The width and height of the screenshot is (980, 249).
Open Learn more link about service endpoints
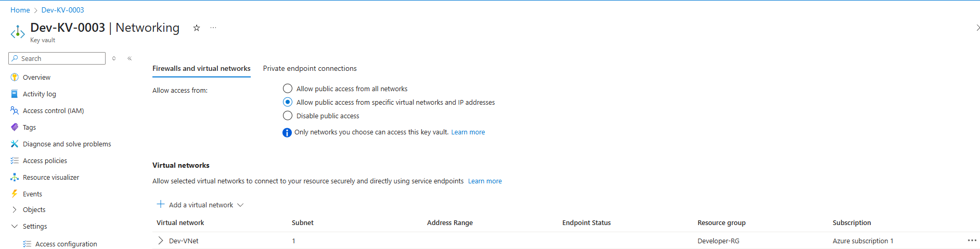(485, 181)
